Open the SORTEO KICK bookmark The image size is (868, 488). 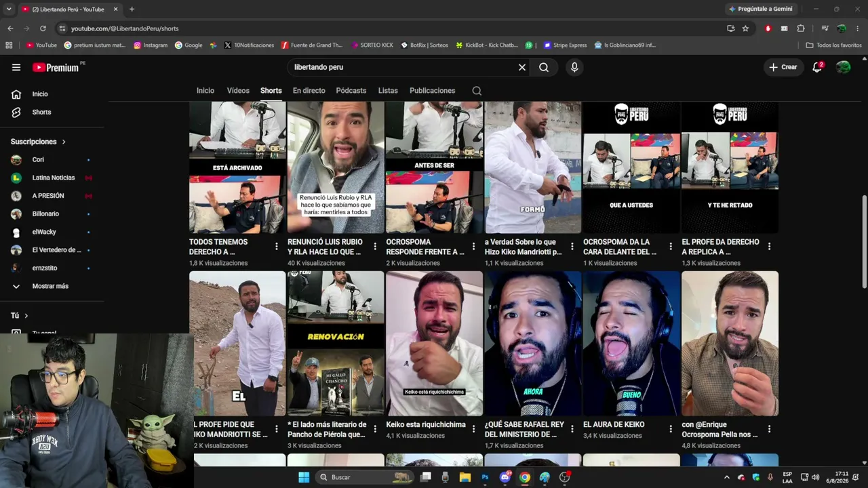[x=372, y=45]
